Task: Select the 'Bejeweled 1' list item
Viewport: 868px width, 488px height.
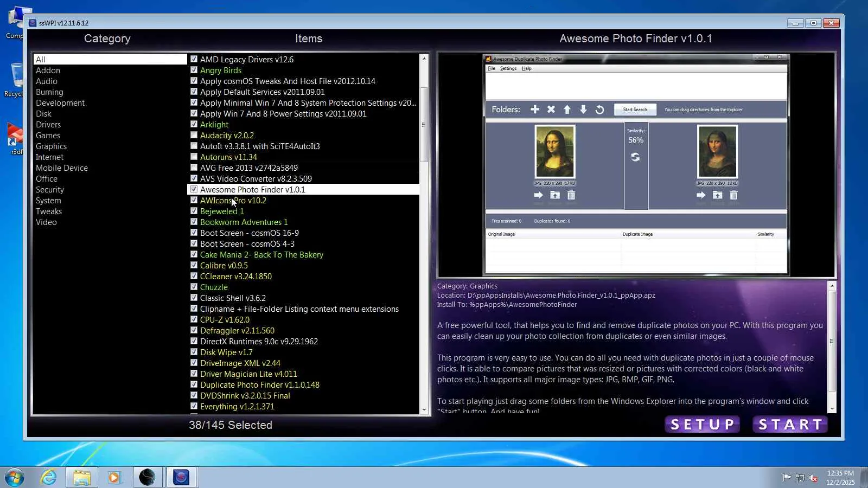Action: pyautogui.click(x=222, y=211)
